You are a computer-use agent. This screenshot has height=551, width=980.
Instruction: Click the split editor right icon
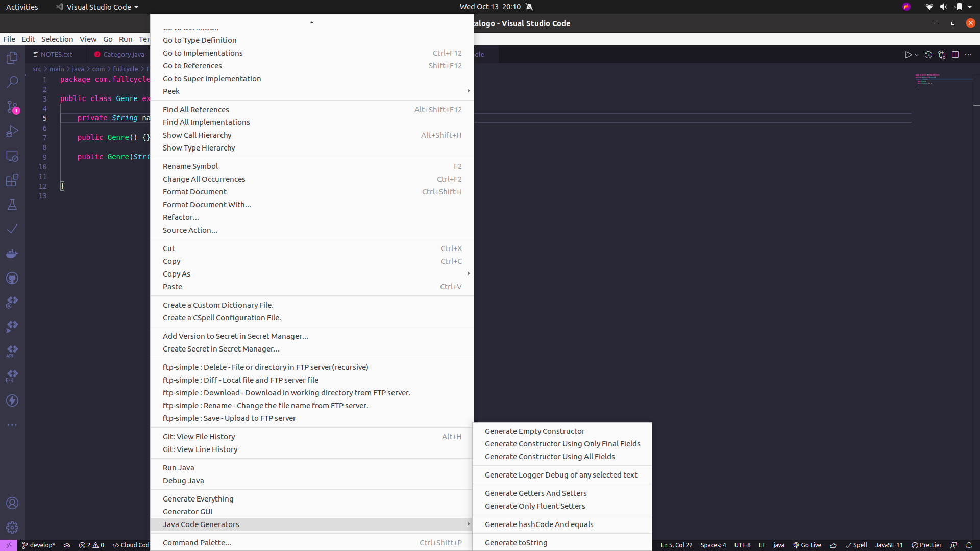click(955, 55)
